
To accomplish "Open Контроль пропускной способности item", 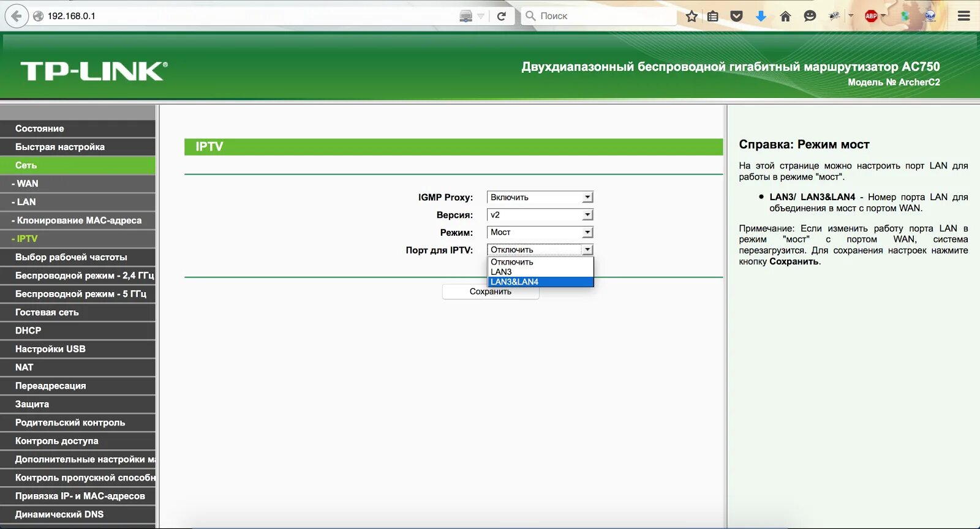I will [78, 478].
